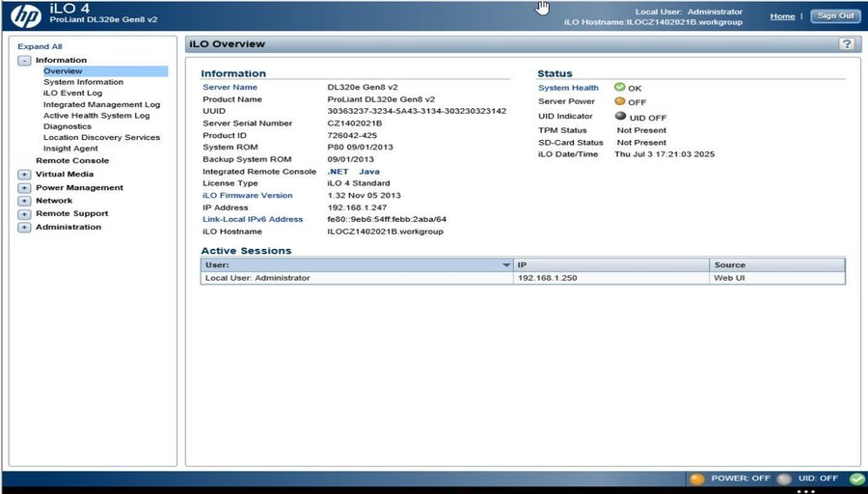Toggle the UID Indicator light icon
The image size is (868, 494).
tap(620, 116)
